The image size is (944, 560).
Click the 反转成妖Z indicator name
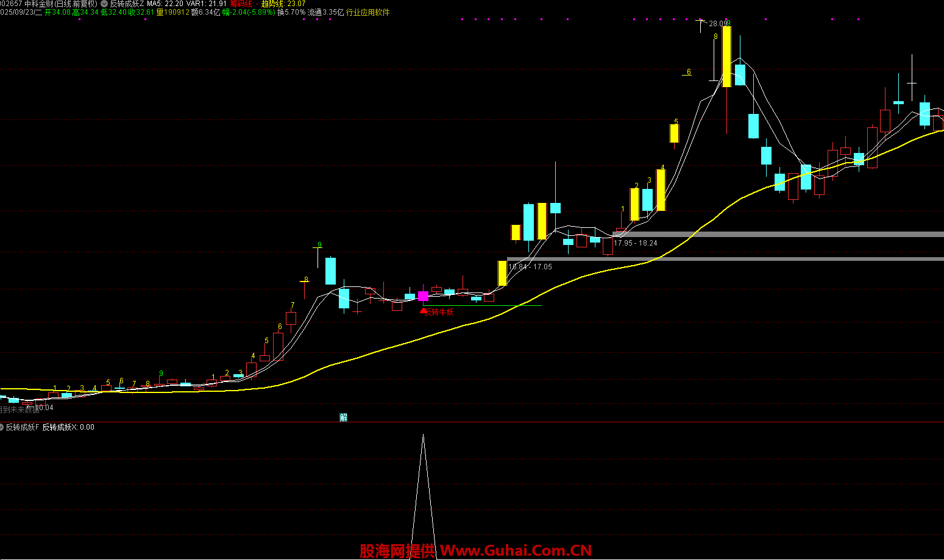tap(127, 4)
